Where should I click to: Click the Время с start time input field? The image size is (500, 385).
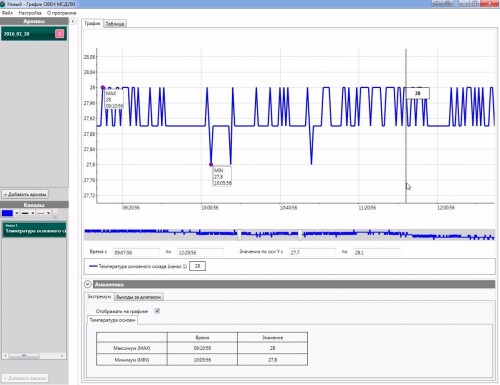click(x=136, y=252)
